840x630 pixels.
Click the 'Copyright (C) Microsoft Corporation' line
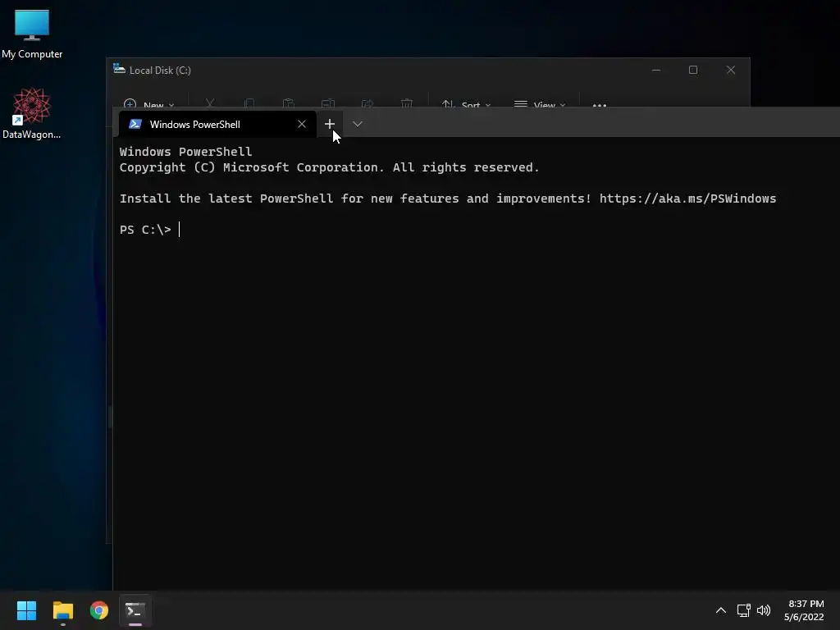tap(330, 167)
